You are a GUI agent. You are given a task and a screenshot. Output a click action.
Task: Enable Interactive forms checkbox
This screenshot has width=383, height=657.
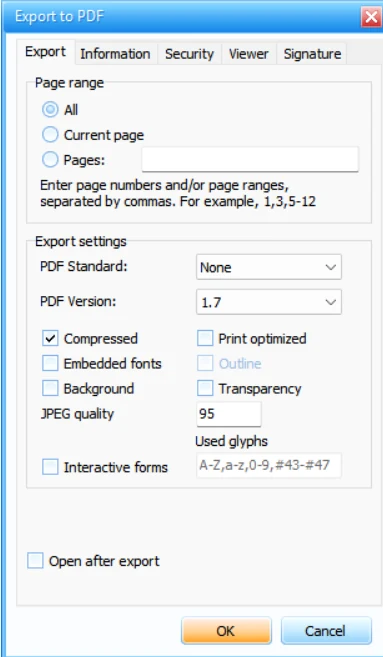tap(50, 467)
